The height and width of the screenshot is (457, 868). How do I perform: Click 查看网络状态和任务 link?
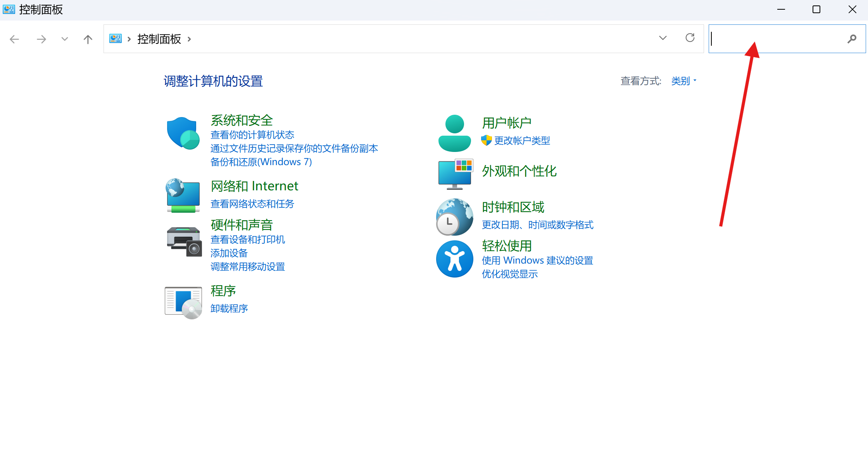[x=252, y=204]
